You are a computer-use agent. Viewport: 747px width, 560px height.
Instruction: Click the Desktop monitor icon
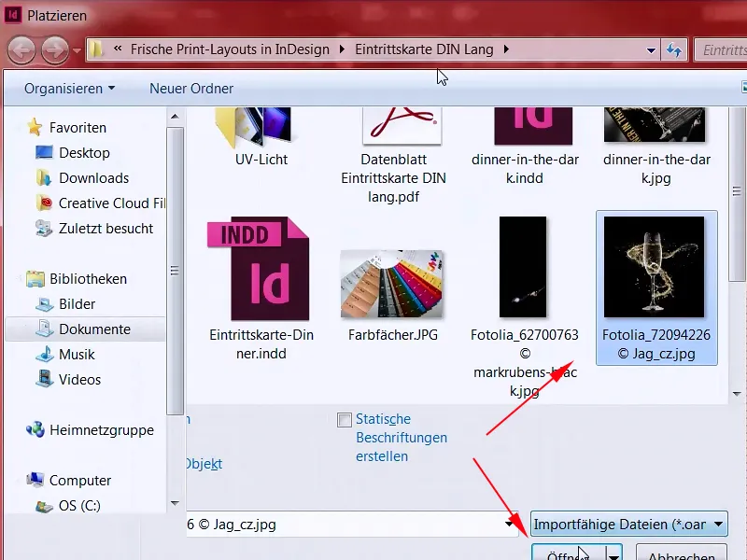point(44,152)
